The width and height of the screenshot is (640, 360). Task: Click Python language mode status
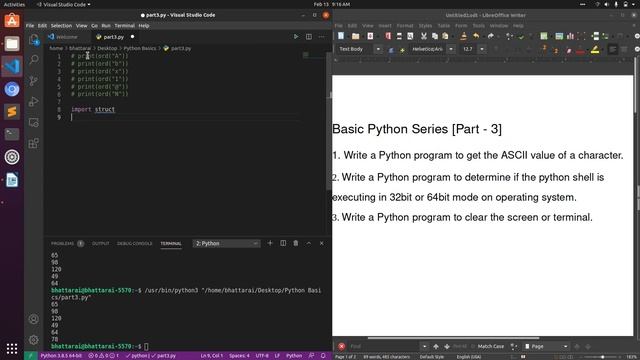[x=294, y=356]
